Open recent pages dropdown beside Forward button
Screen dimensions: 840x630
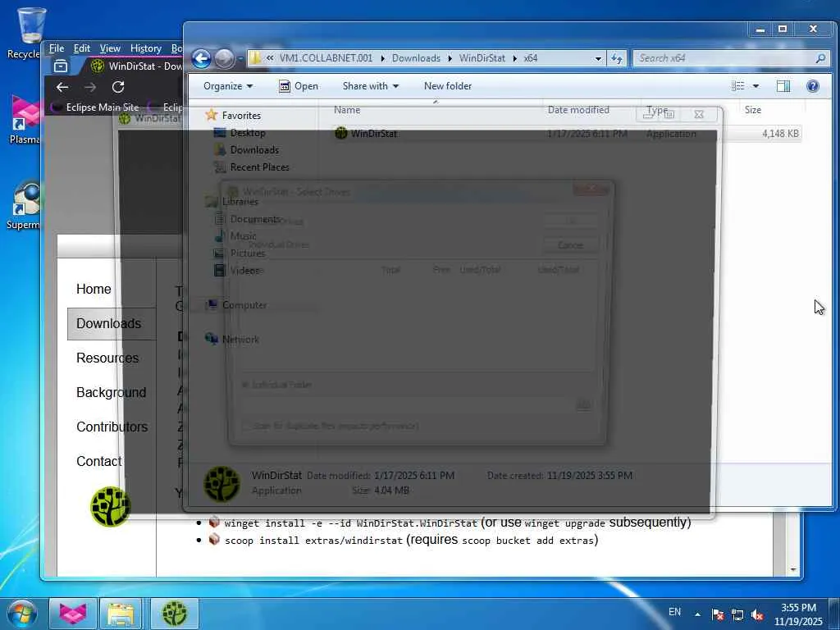tap(240, 58)
